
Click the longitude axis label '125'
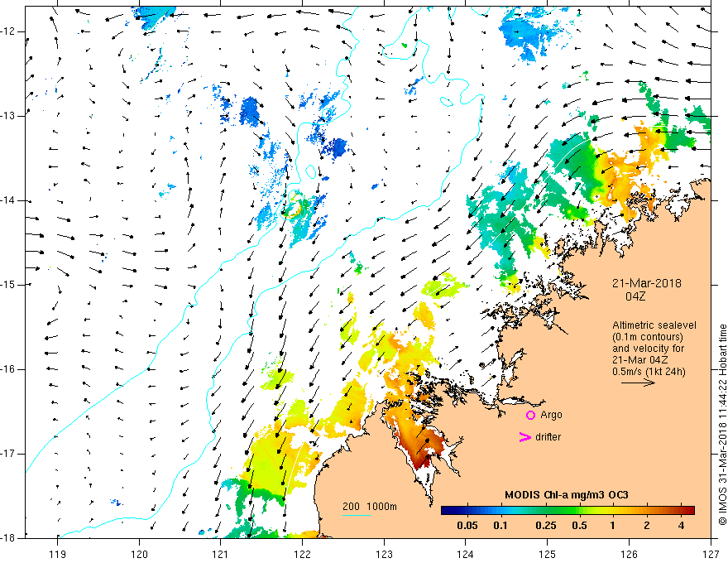pyautogui.click(x=548, y=554)
